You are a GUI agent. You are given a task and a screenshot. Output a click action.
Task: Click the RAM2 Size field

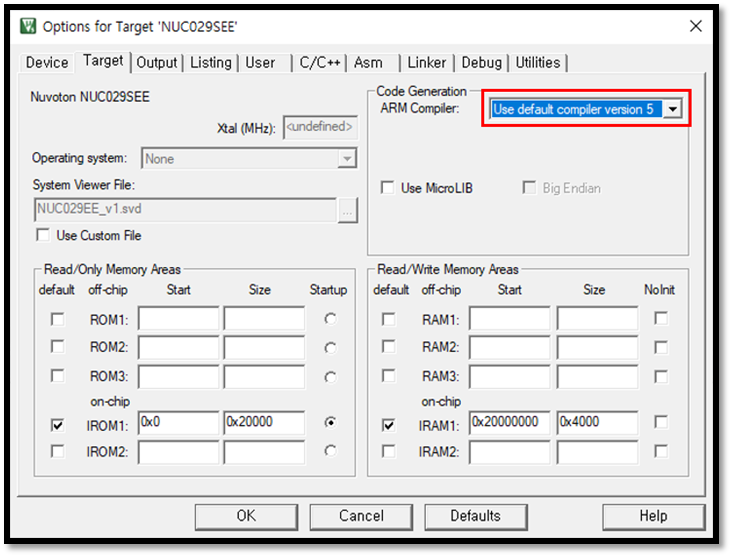point(598,347)
